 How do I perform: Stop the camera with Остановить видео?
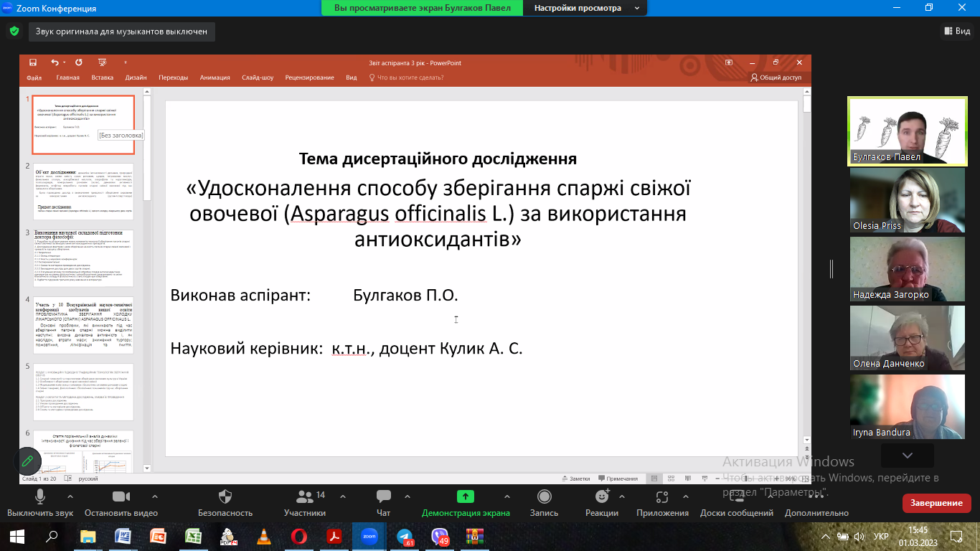(x=121, y=496)
